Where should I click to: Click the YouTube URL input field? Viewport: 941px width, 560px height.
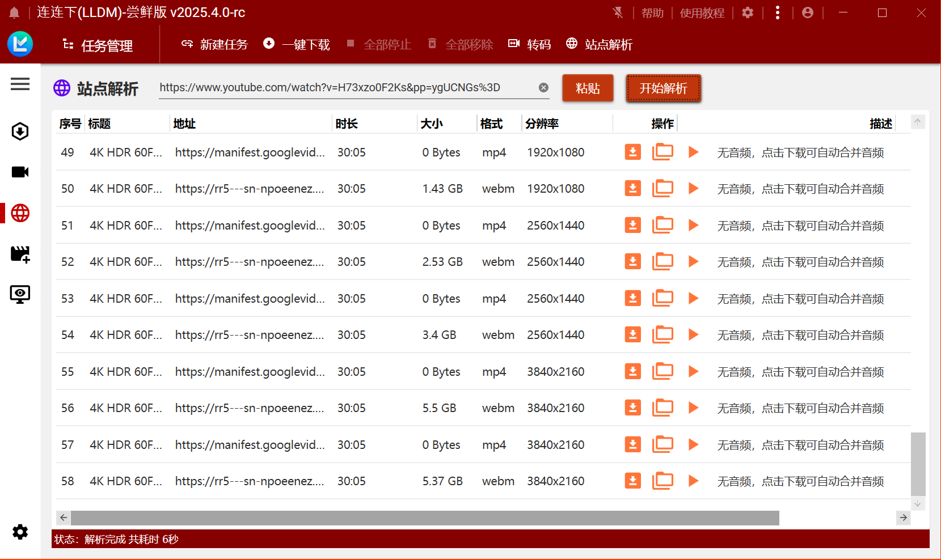point(346,87)
